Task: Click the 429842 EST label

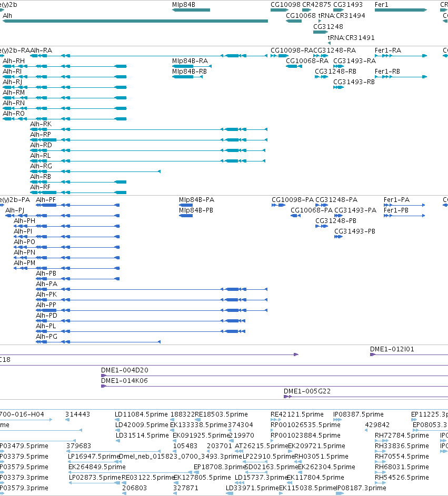Action: pyautogui.click(x=377, y=424)
